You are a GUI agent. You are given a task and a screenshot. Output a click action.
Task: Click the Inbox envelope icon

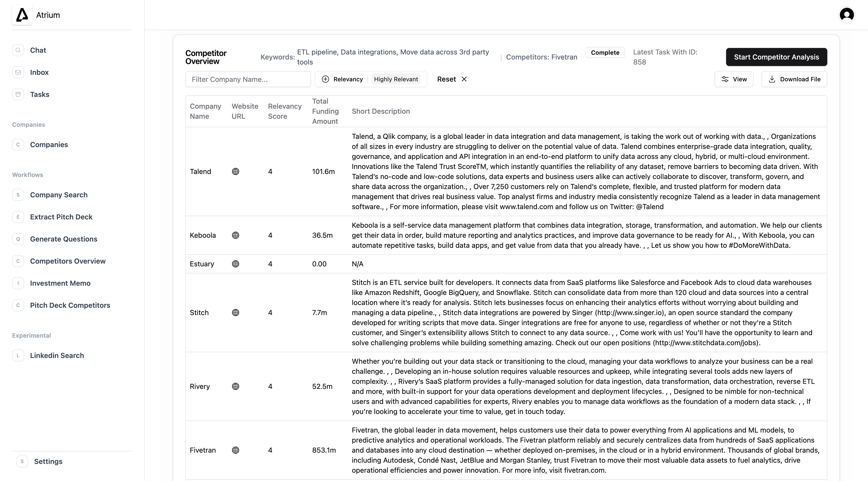[18, 72]
